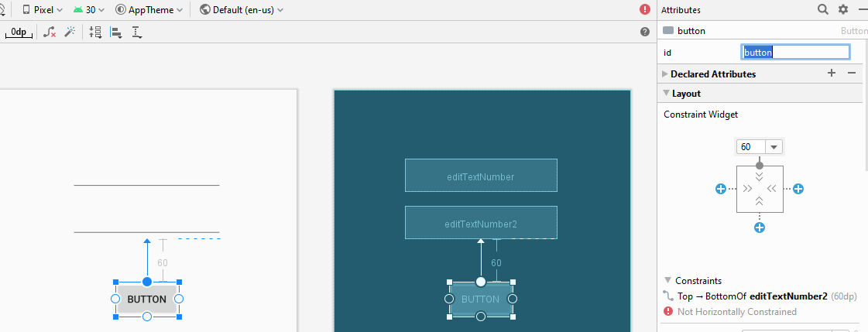The width and height of the screenshot is (868, 332).
Task: Open the Default (en-us) locale dropdown
Action: pos(242,10)
